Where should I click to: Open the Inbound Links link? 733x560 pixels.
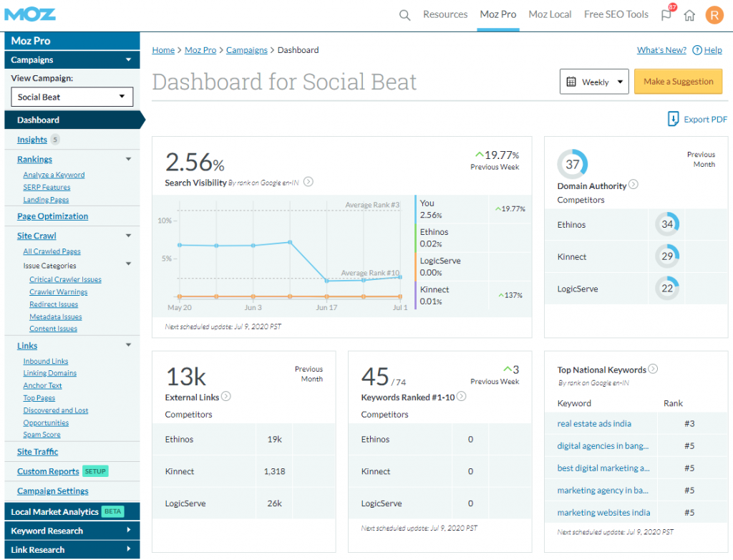(x=45, y=361)
